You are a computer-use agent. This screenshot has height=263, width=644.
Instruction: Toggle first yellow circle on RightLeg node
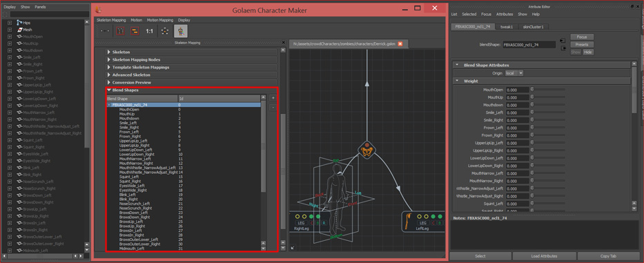[297, 217]
